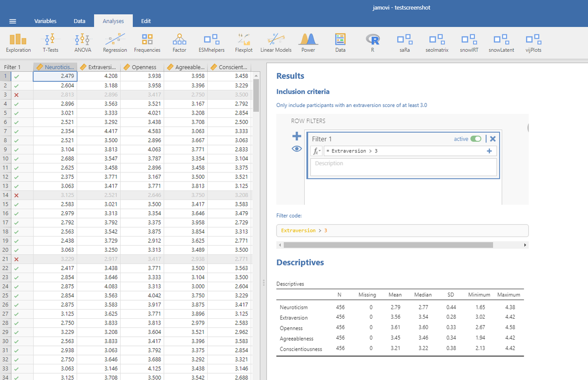
Task: Select the Openness column header
Action: tap(142, 67)
